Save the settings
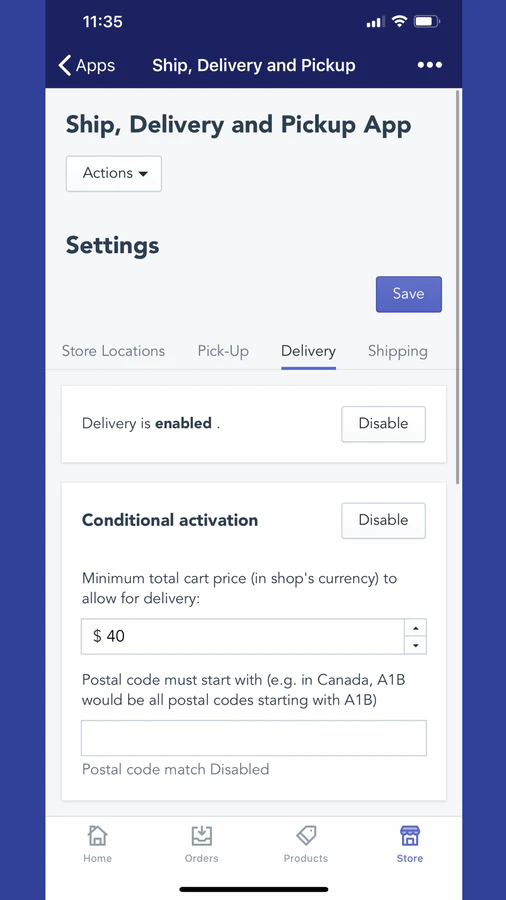The width and height of the screenshot is (506, 900). tap(408, 294)
